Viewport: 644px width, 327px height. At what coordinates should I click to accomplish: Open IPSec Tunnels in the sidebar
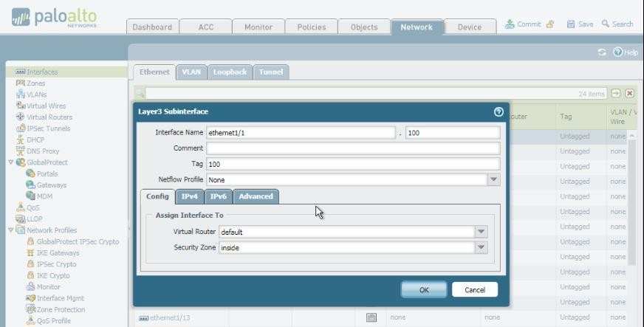(48, 128)
